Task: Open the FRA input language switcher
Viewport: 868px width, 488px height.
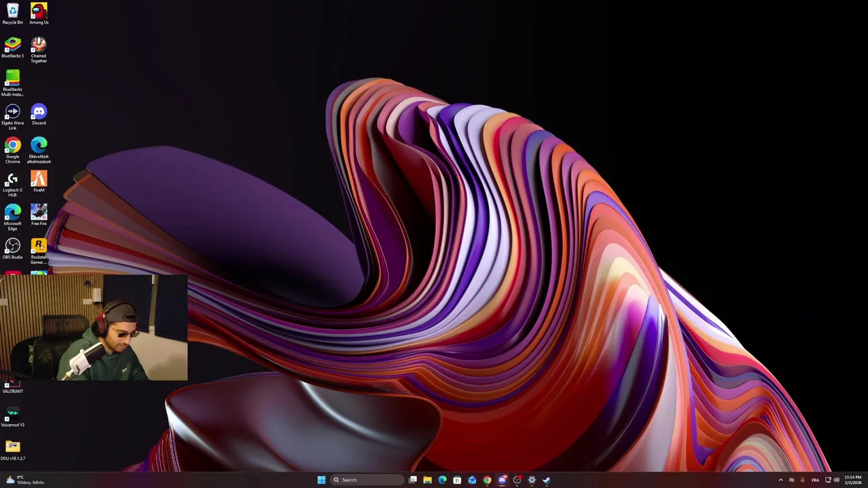Action: coord(815,480)
